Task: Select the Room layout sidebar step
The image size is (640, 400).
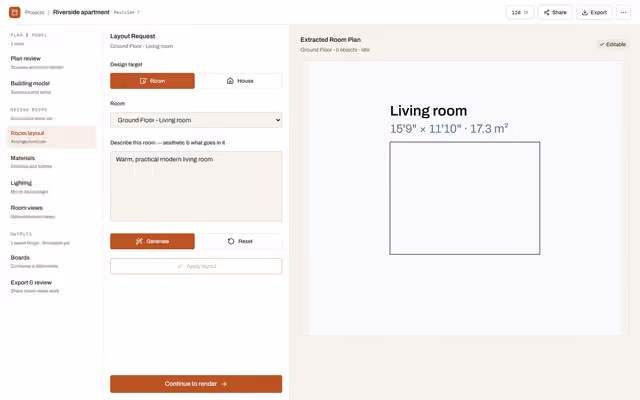Action: 51,137
